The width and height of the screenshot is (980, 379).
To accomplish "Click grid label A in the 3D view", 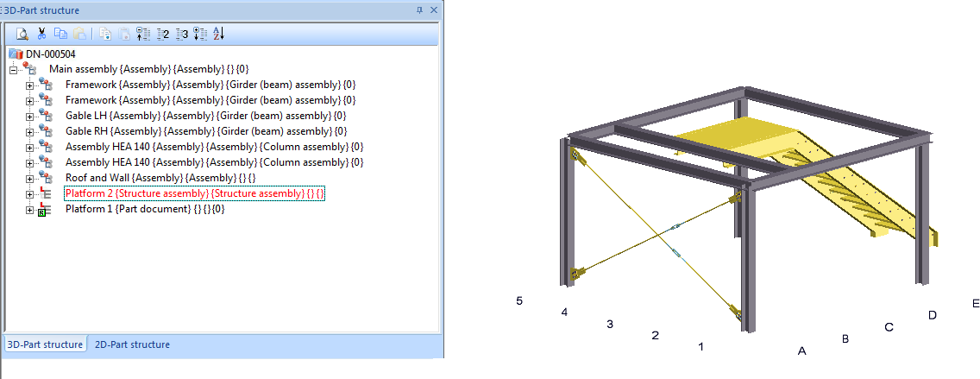I will pos(802,351).
